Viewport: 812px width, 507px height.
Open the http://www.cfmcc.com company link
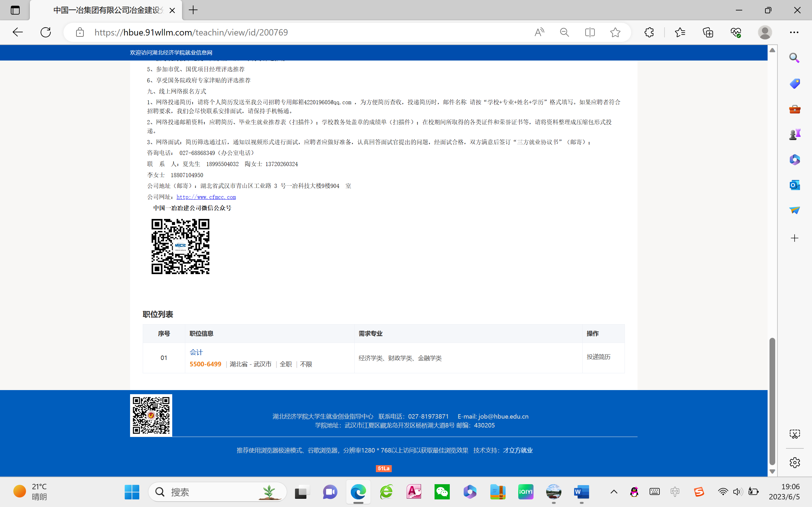206,197
